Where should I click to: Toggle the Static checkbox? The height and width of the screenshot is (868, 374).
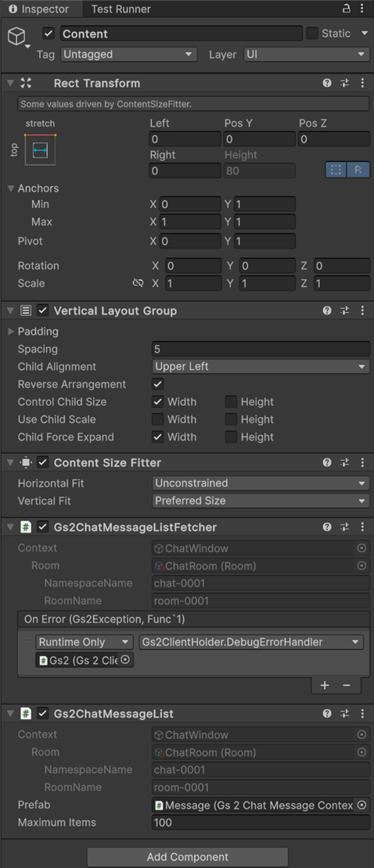pyautogui.click(x=312, y=33)
